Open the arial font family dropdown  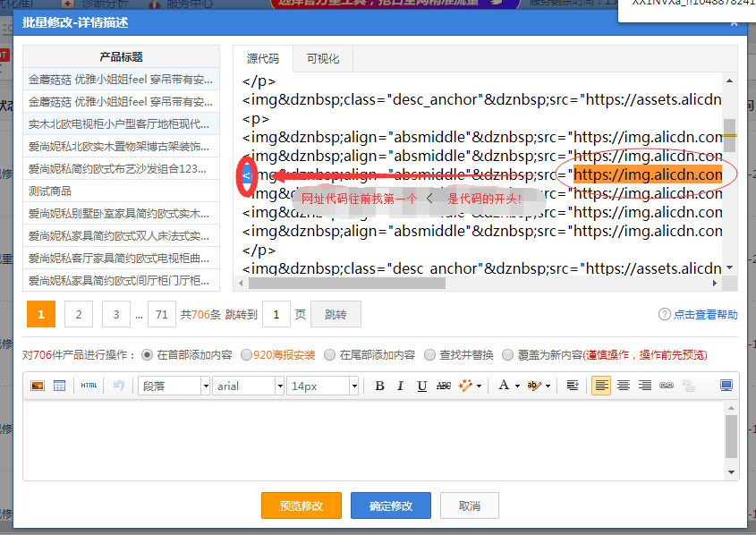[248, 386]
